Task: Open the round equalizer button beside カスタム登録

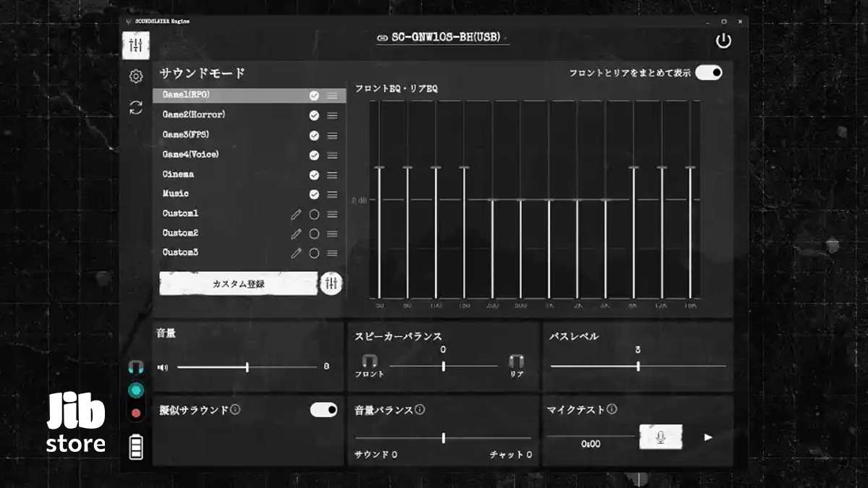Action: [331, 283]
